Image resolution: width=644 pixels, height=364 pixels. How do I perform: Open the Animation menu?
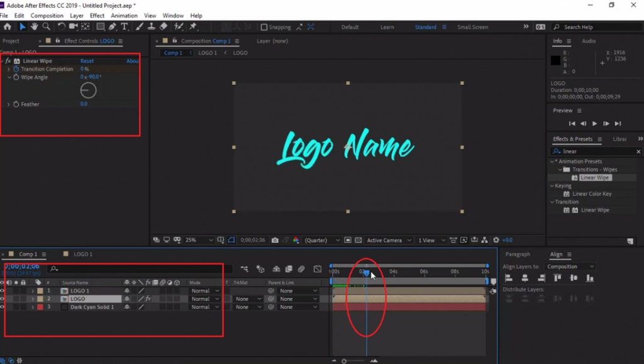[124, 15]
